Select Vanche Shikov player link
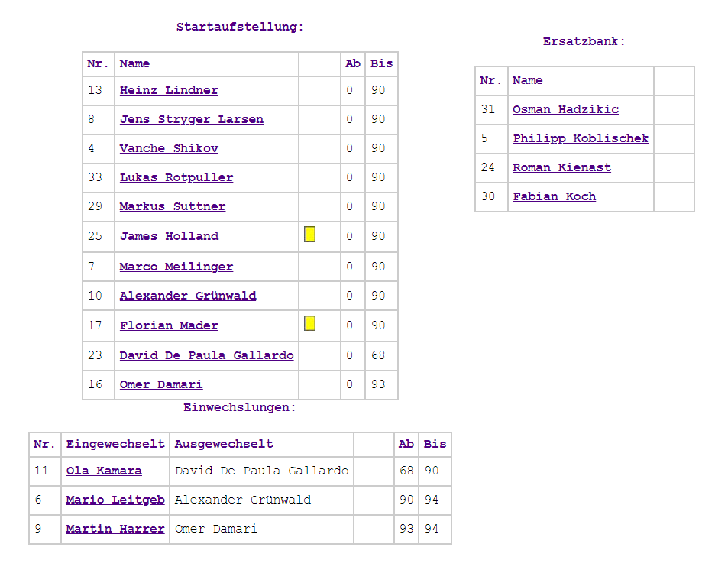The width and height of the screenshot is (728, 570). click(x=169, y=148)
